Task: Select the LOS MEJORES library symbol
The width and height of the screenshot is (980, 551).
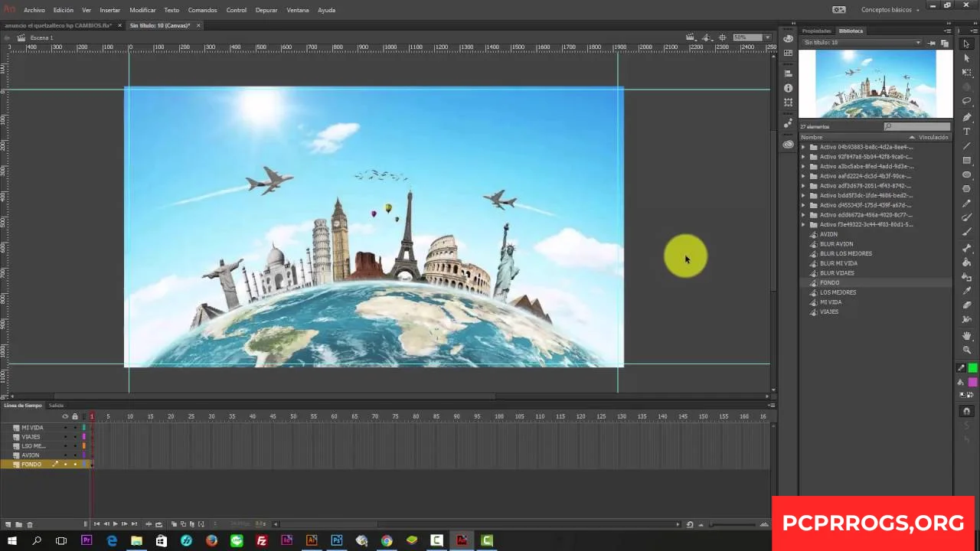Action: pos(838,292)
